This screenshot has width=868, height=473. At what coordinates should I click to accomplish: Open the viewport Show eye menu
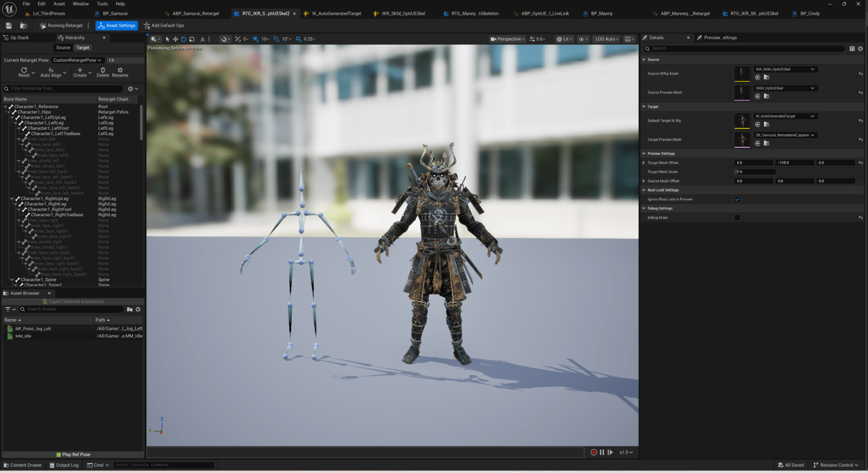point(583,39)
